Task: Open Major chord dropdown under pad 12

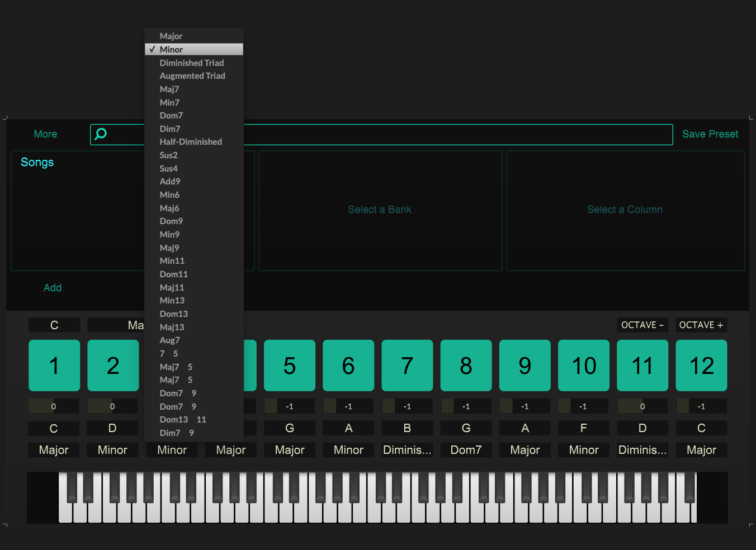Action: pos(701,450)
